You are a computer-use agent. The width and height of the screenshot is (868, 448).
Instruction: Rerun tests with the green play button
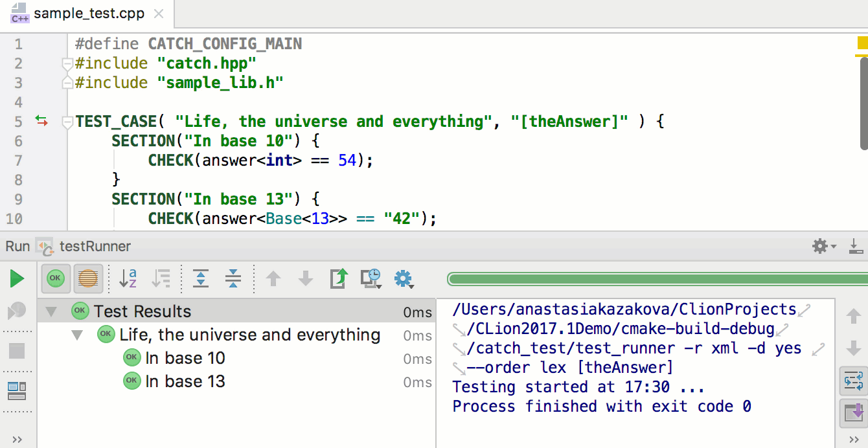pyautogui.click(x=17, y=279)
